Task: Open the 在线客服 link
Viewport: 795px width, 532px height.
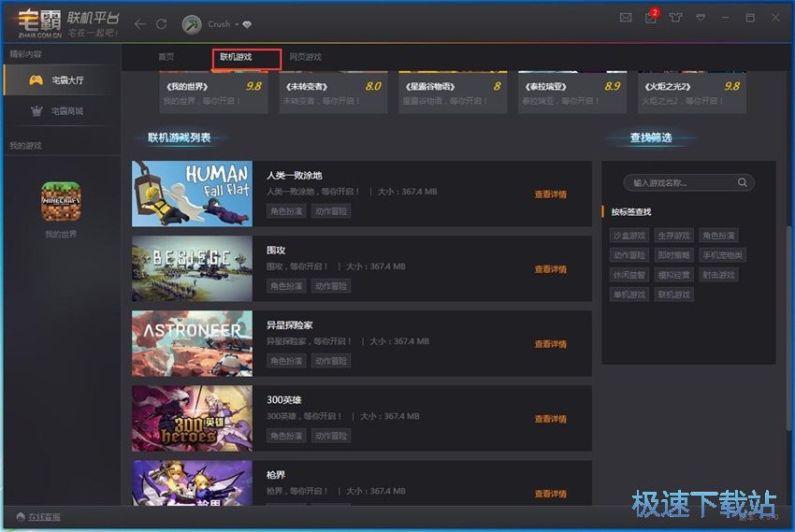Action: coord(44,517)
